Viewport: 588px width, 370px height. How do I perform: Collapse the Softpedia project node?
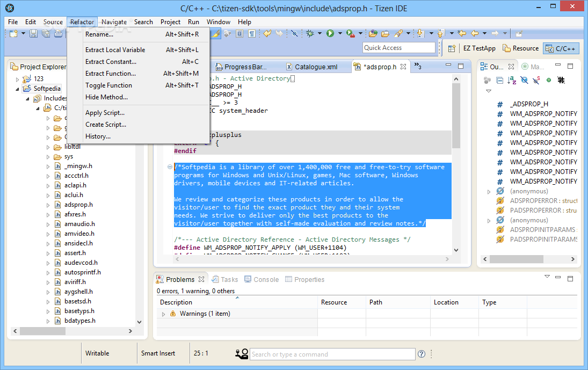[17, 89]
